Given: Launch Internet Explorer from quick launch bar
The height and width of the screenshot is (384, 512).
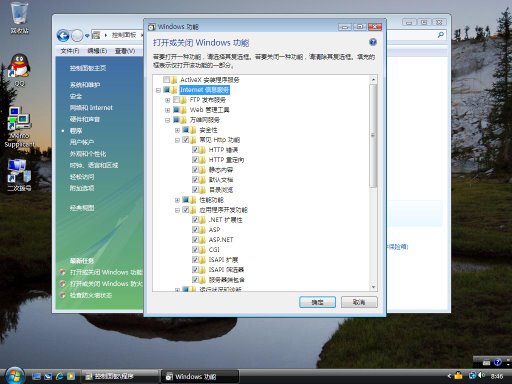Looking at the screenshot, I should [60, 376].
